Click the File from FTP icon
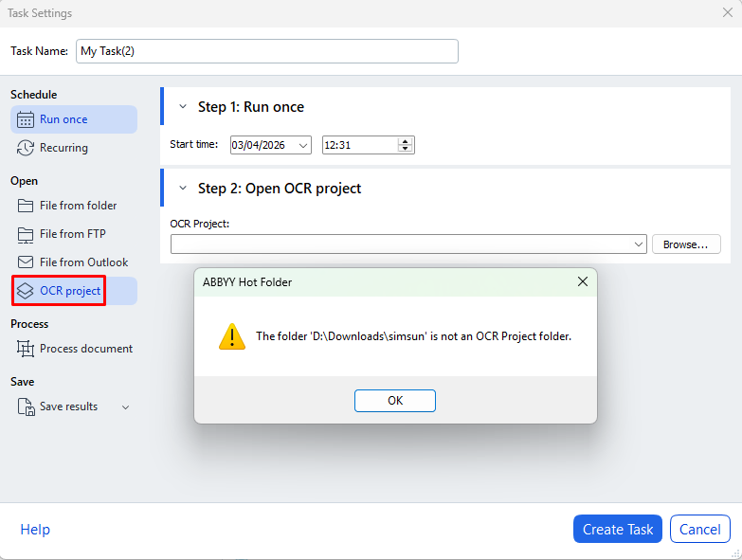The width and height of the screenshot is (742, 560). pyautogui.click(x=26, y=235)
